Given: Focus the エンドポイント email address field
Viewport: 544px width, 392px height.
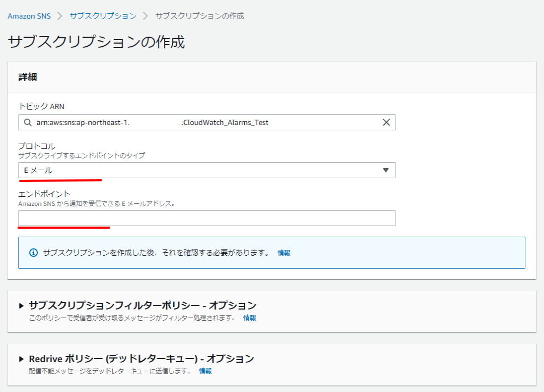Looking at the screenshot, I should (207, 218).
